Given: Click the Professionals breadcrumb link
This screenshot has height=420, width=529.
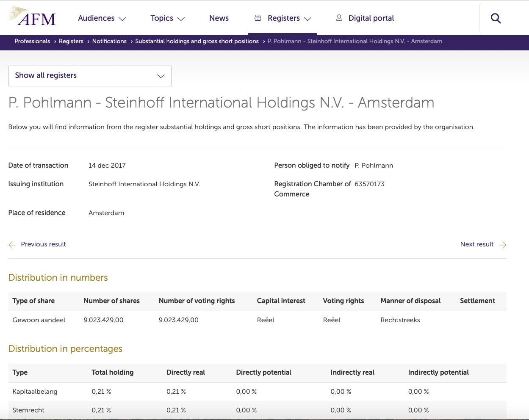Looking at the screenshot, I should 32,41.
